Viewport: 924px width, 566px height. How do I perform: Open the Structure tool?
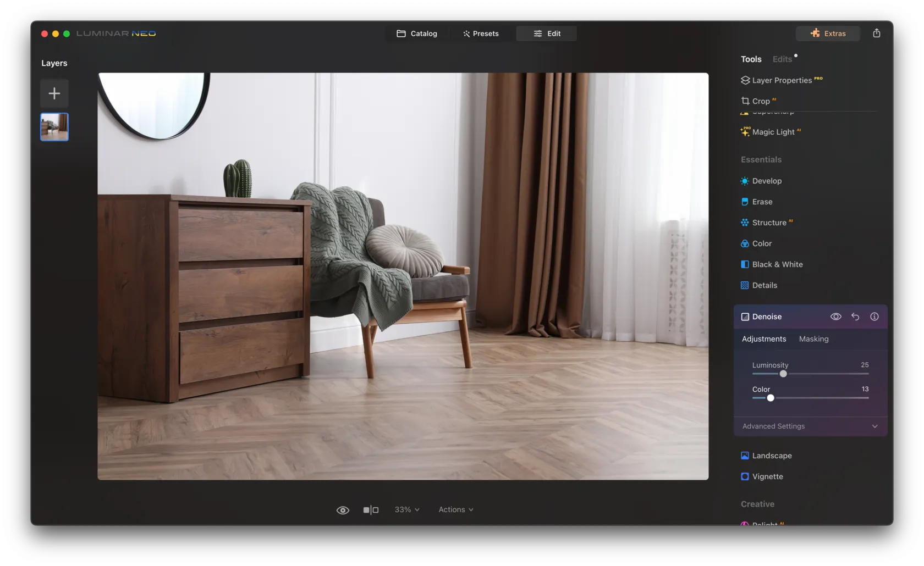pos(768,223)
